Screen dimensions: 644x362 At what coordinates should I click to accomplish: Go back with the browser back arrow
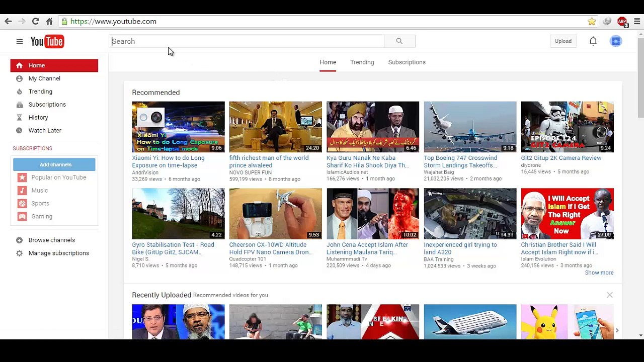pos(8,21)
